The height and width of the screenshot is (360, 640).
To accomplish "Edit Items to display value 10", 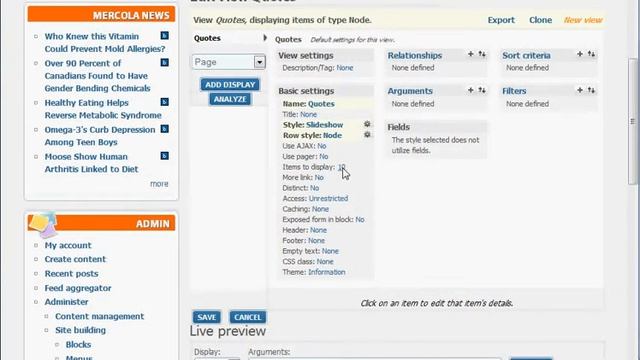I will click(341, 167).
